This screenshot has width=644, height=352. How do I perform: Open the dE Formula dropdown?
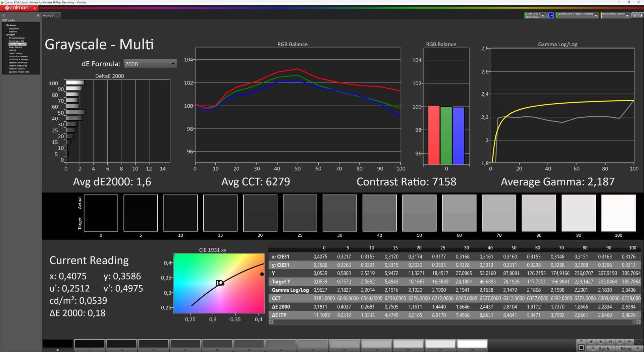click(150, 64)
